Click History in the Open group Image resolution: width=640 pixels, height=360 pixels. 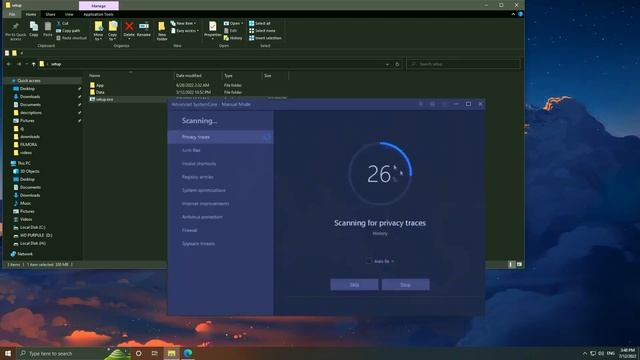(233, 38)
